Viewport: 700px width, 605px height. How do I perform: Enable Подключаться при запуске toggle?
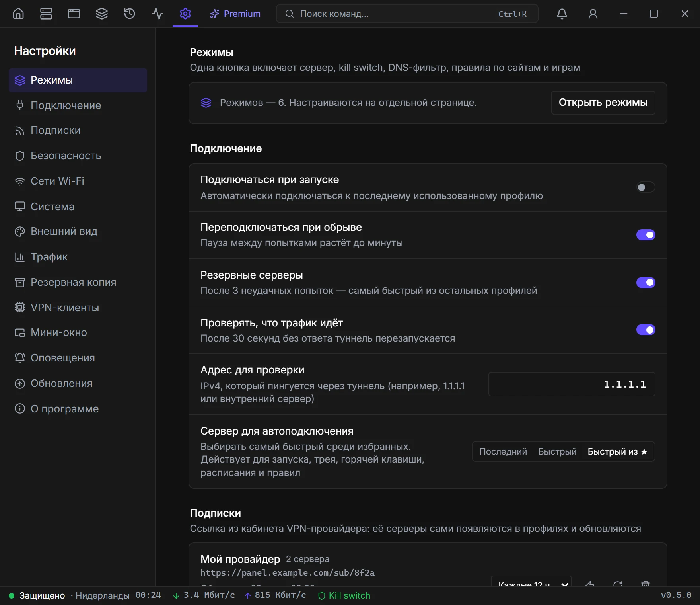coord(646,187)
